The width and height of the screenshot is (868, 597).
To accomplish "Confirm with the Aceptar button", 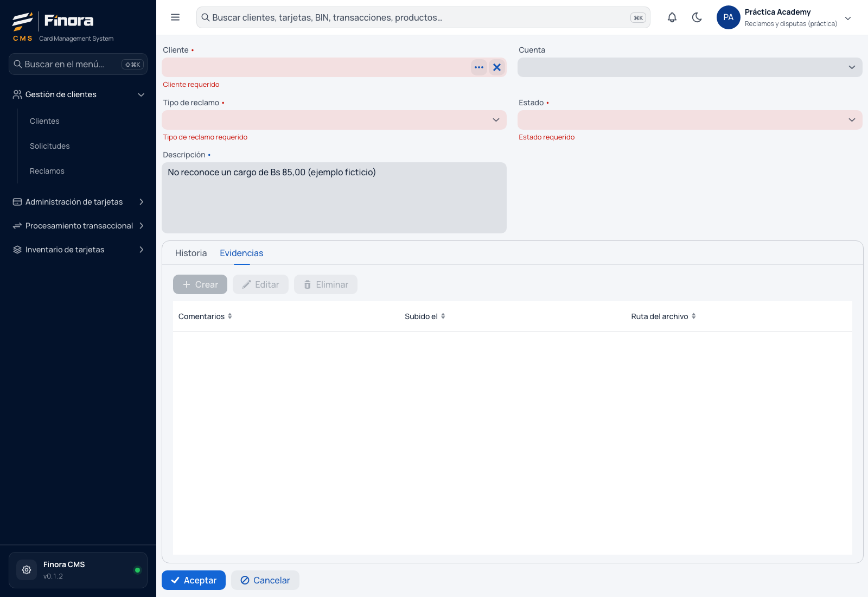I will (194, 580).
